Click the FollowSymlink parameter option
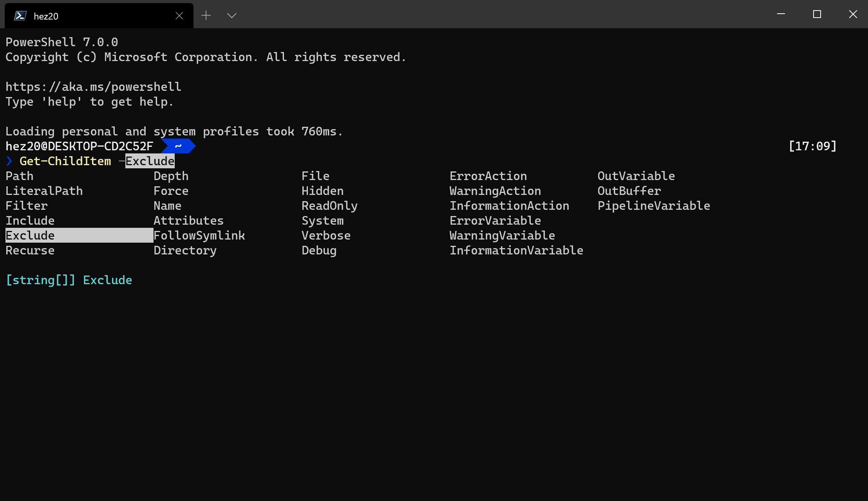 199,235
